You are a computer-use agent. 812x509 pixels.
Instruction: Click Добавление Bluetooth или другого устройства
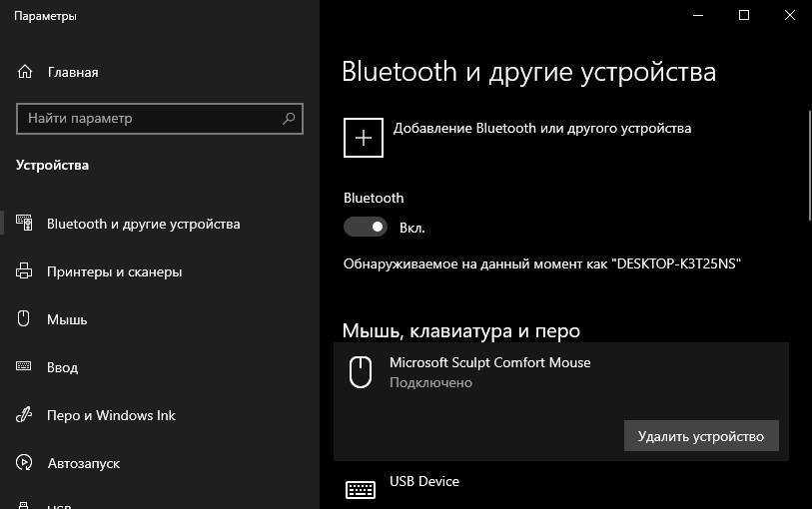(x=541, y=128)
